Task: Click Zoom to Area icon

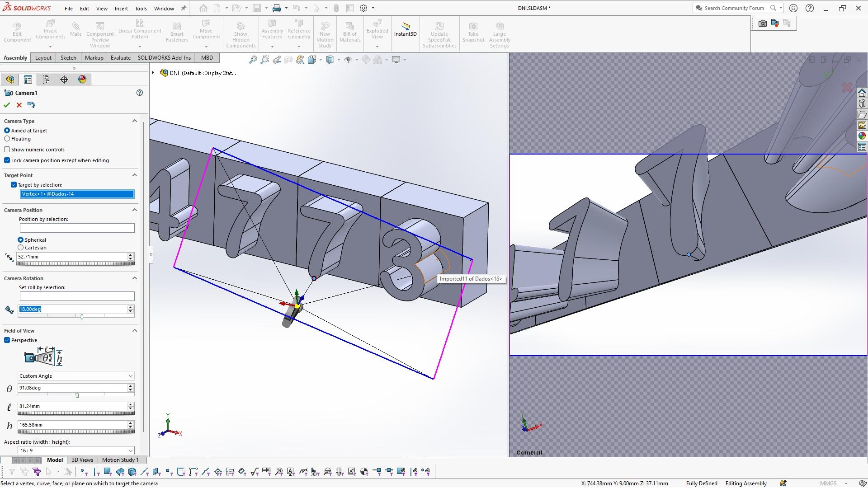Action: [265, 60]
